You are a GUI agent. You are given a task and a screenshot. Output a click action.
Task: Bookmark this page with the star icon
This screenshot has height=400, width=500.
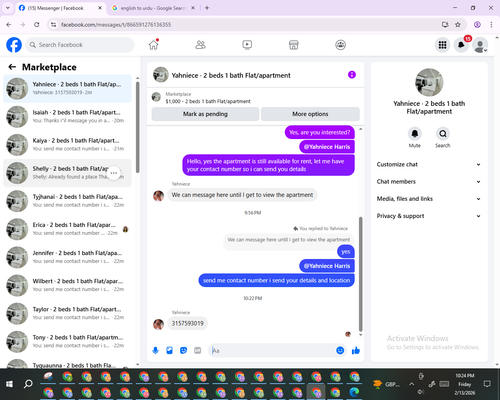coord(458,25)
